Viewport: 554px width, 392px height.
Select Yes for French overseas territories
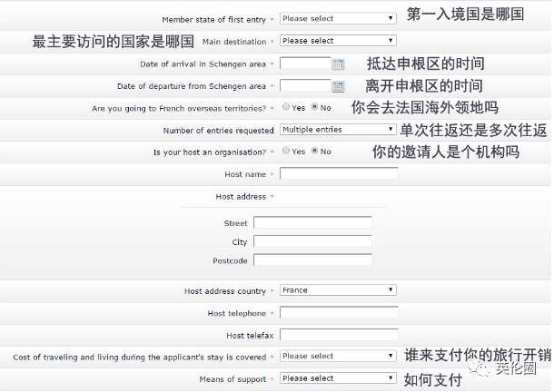(286, 107)
